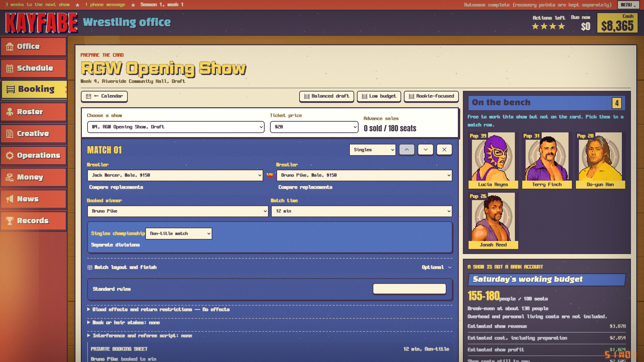Apply the Balanced draft preset
The height and width of the screenshot is (362, 644).
tap(326, 96)
